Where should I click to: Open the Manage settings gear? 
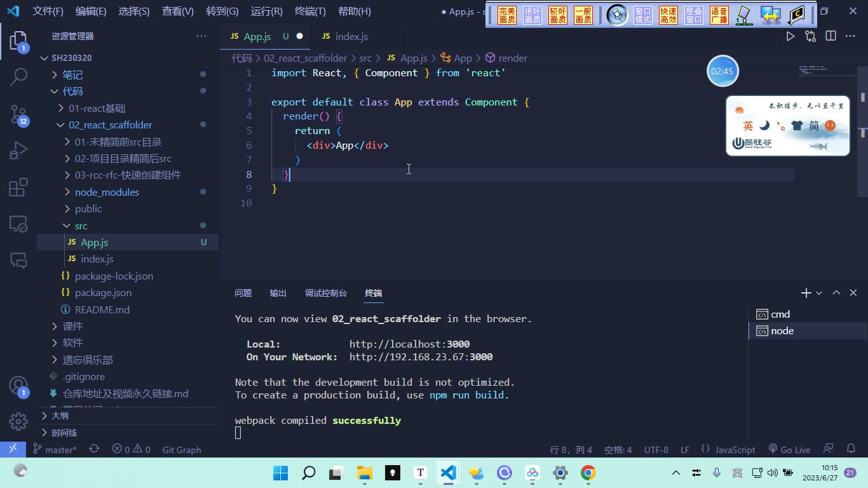coord(18,421)
